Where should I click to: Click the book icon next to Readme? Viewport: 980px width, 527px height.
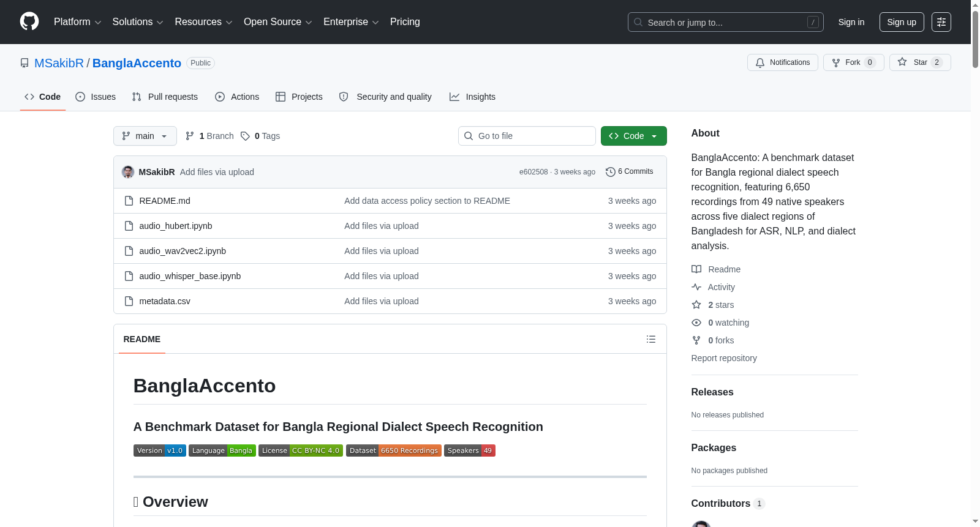pos(696,269)
